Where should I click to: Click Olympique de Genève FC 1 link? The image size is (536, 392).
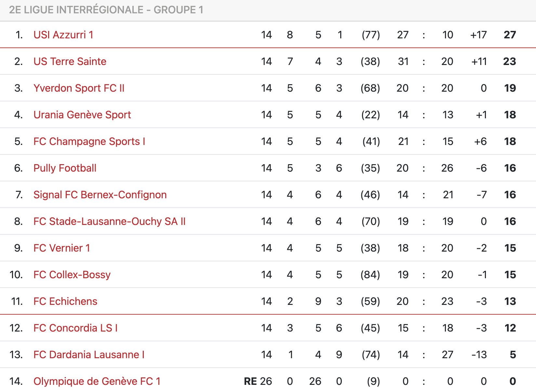click(x=97, y=381)
